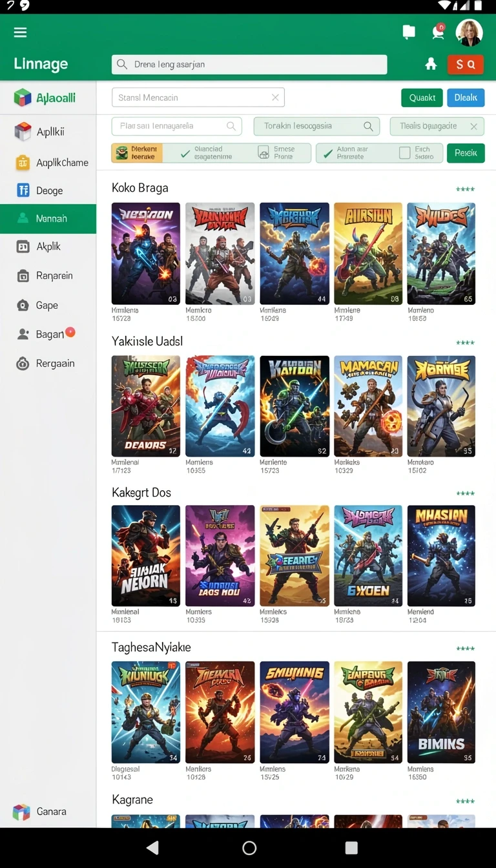The height and width of the screenshot is (868, 496).
Task: Toggle the Smese Pronia option
Action: tap(263, 153)
